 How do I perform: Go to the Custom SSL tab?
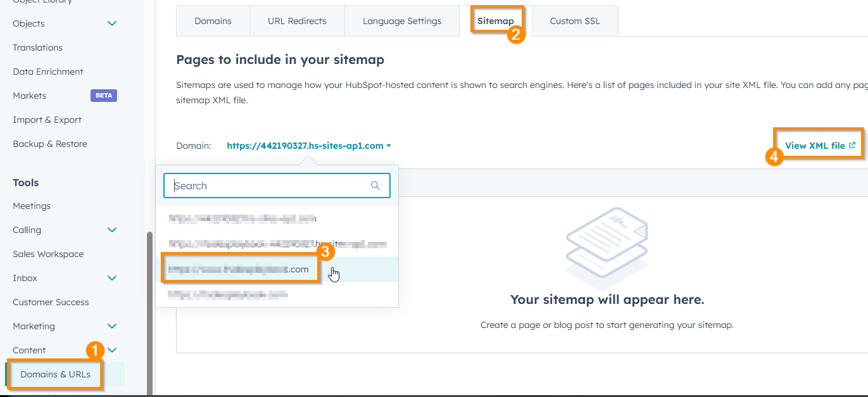click(x=575, y=21)
